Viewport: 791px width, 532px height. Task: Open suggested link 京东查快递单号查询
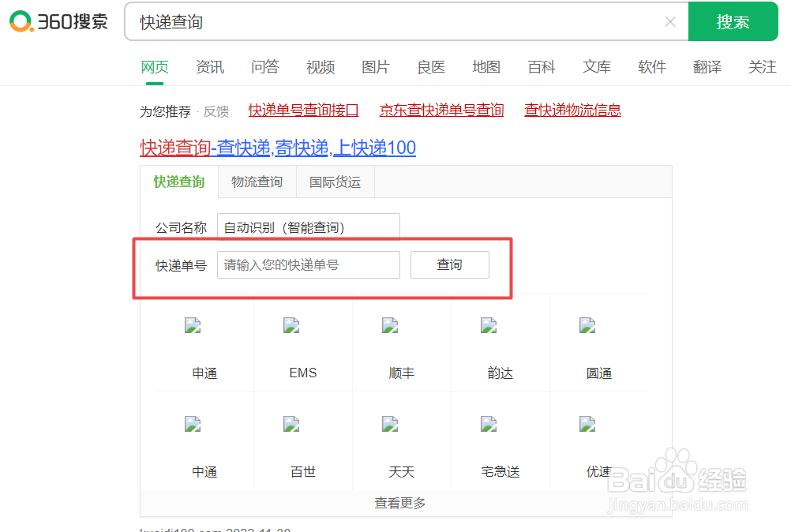click(x=441, y=110)
